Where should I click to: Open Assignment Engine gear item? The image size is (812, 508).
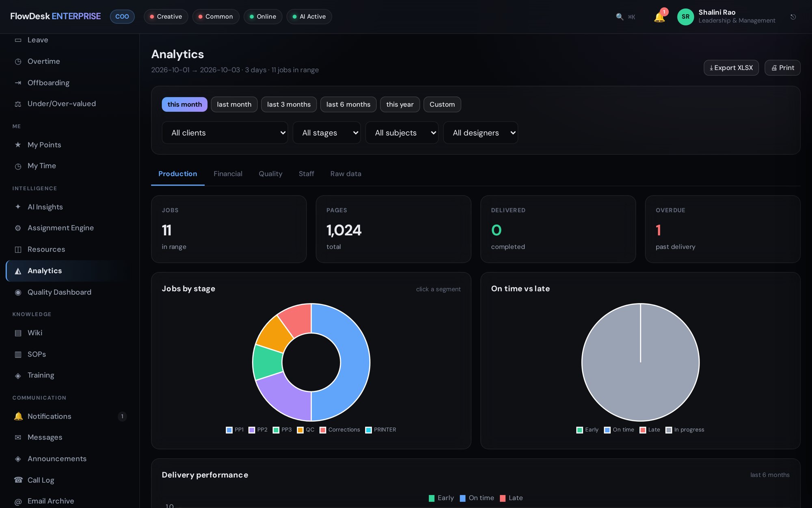point(70,228)
